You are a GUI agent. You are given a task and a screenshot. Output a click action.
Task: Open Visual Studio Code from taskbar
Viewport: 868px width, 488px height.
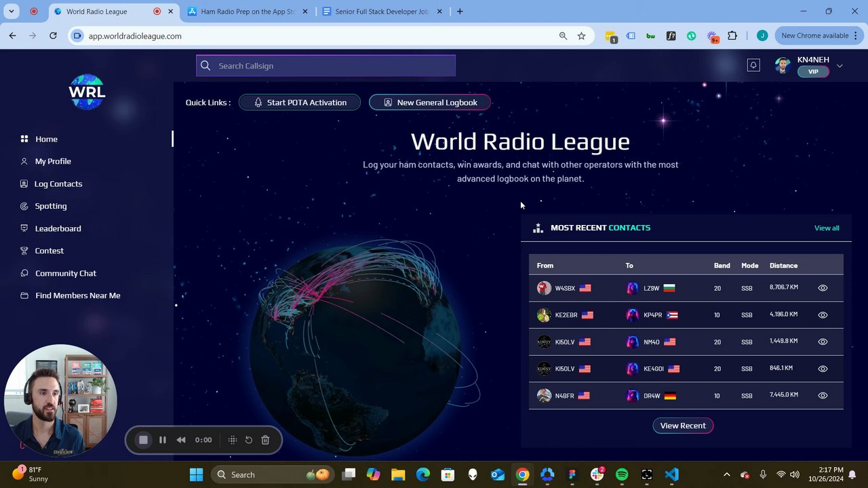pyautogui.click(x=672, y=474)
